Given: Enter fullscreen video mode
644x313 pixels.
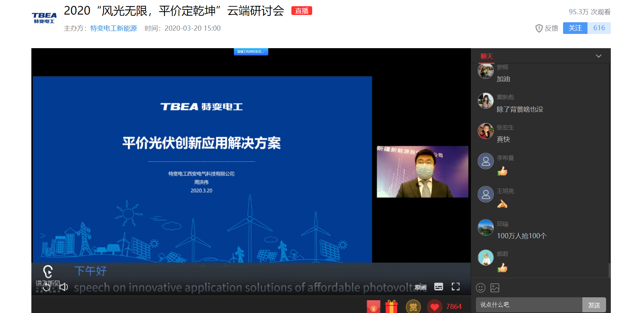Looking at the screenshot, I should click(455, 287).
